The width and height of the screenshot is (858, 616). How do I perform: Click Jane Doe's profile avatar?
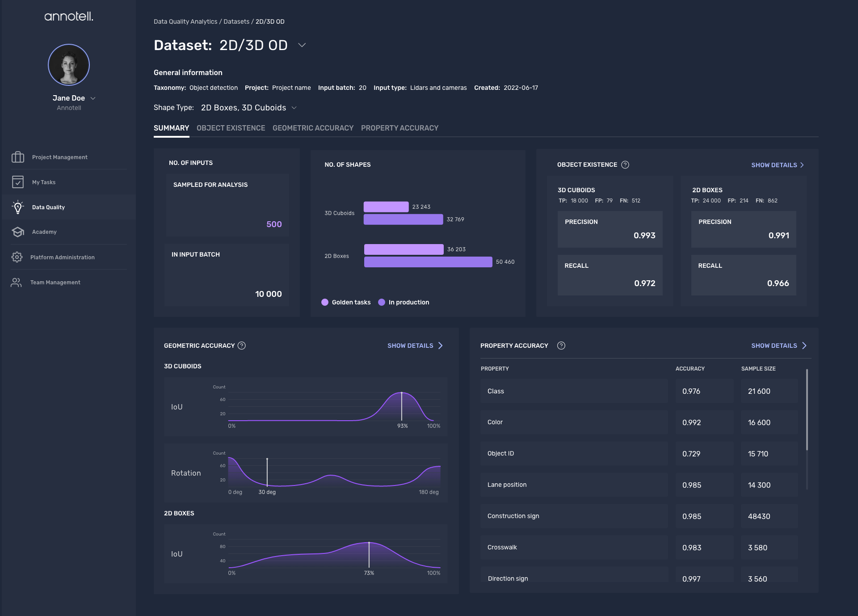point(69,65)
